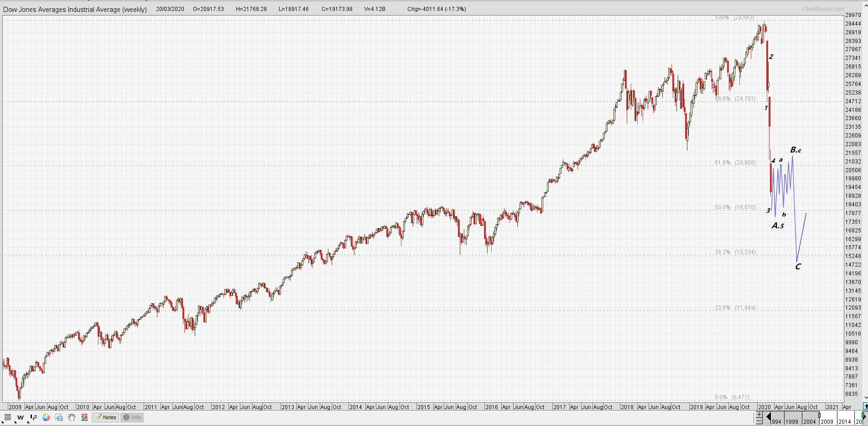The height and width of the screenshot is (426, 868).
Task: Open the candlestick chart type selector
Action: coord(33,417)
